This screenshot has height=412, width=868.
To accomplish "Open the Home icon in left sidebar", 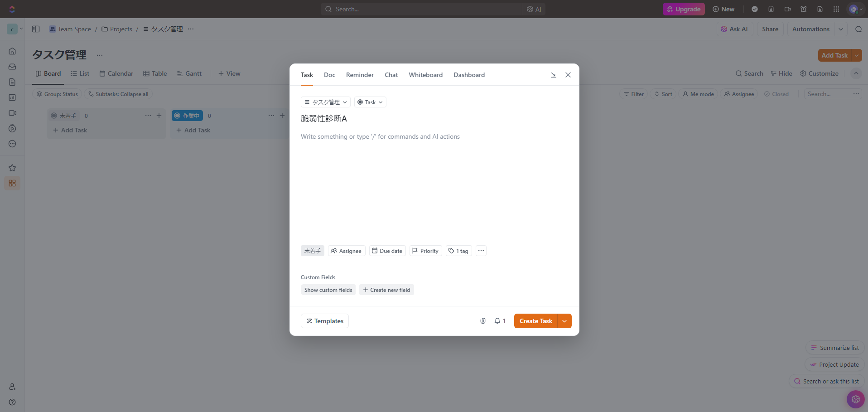I will click(12, 51).
